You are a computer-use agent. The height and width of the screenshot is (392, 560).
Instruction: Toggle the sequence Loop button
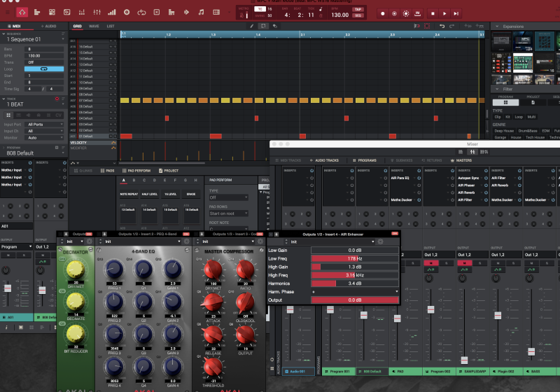coord(43,69)
